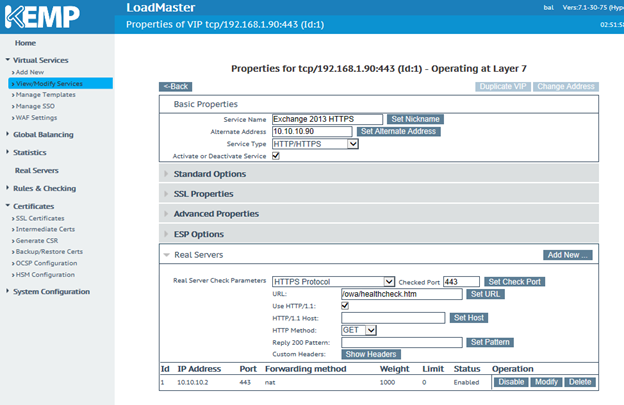Select View/Modify Services

[60, 84]
